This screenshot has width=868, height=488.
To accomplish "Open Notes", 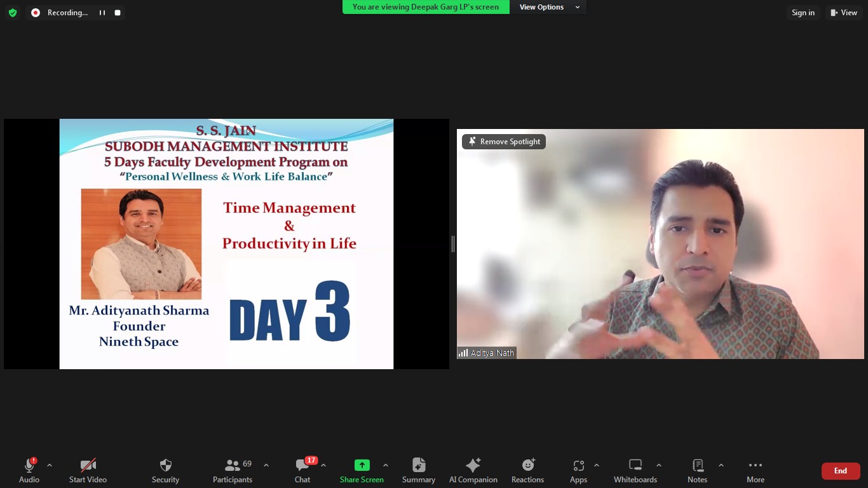I will 697,471.
